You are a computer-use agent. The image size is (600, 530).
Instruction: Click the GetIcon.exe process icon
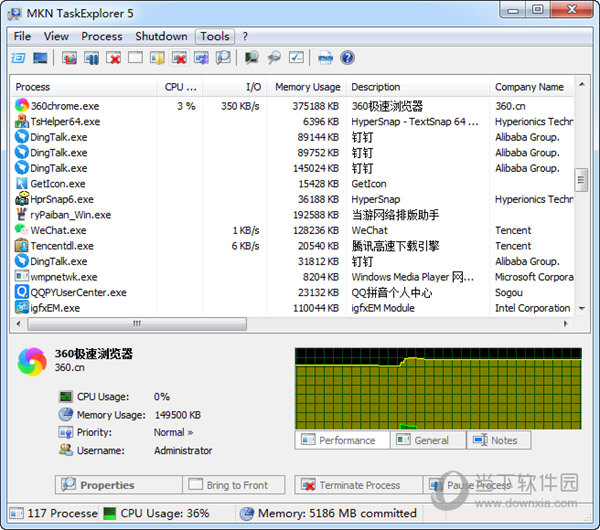tap(22, 184)
